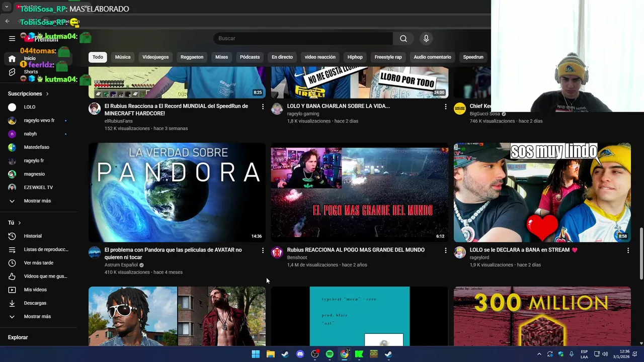Start voice search with the microphone
Image resolution: width=644 pixels, height=362 pixels.
426,39
